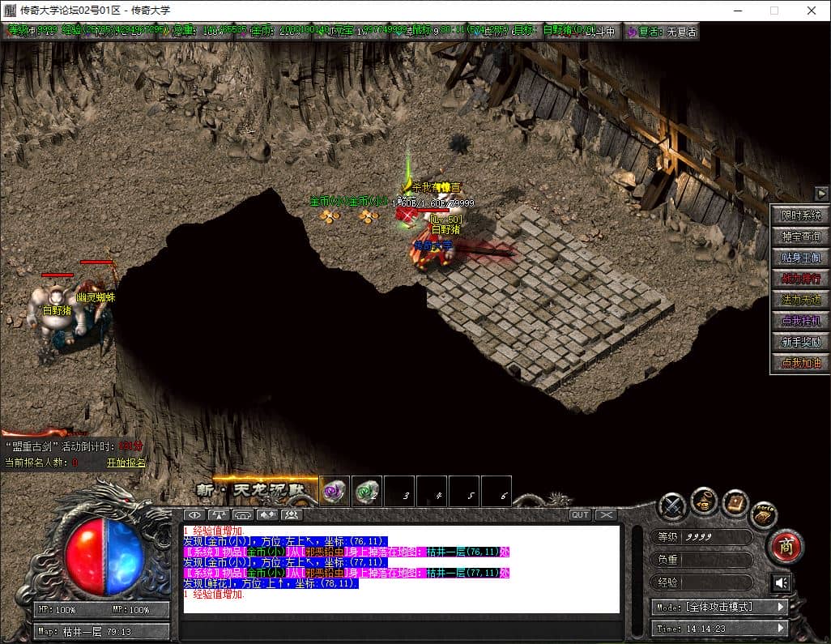Screen dimensions: 831x644
Task: Click the flag exchange icon
Action: point(267,514)
